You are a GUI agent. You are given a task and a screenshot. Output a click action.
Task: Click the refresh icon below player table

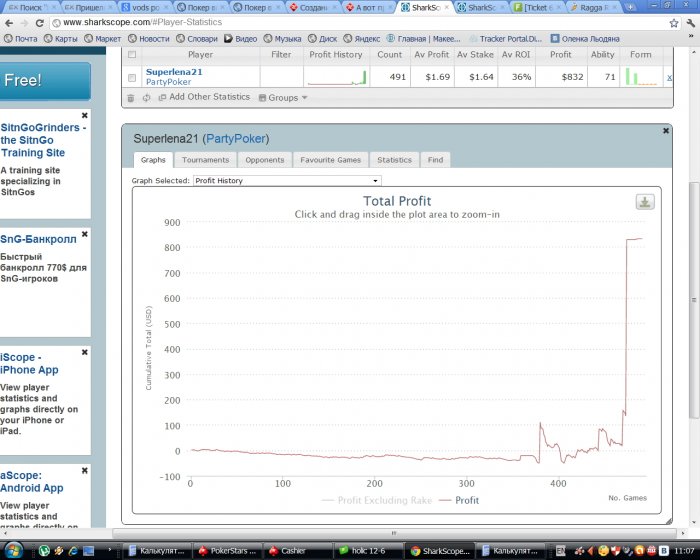pos(146,98)
